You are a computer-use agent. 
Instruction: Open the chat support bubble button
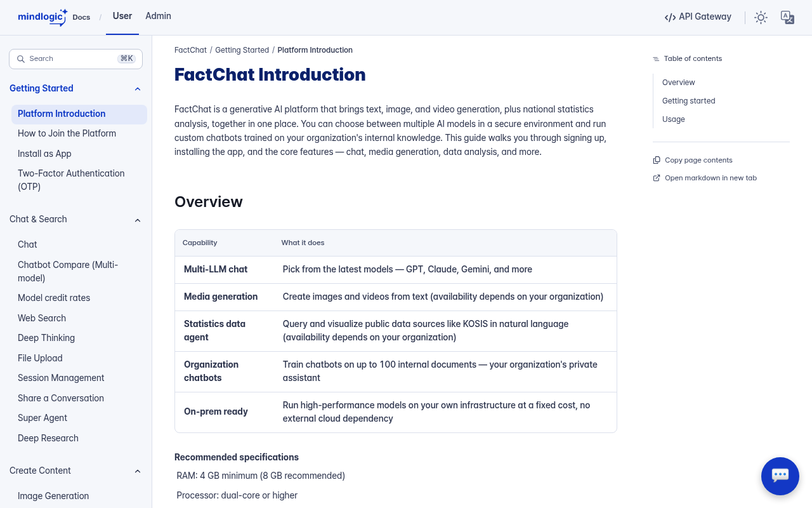pyautogui.click(x=780, y=476)
